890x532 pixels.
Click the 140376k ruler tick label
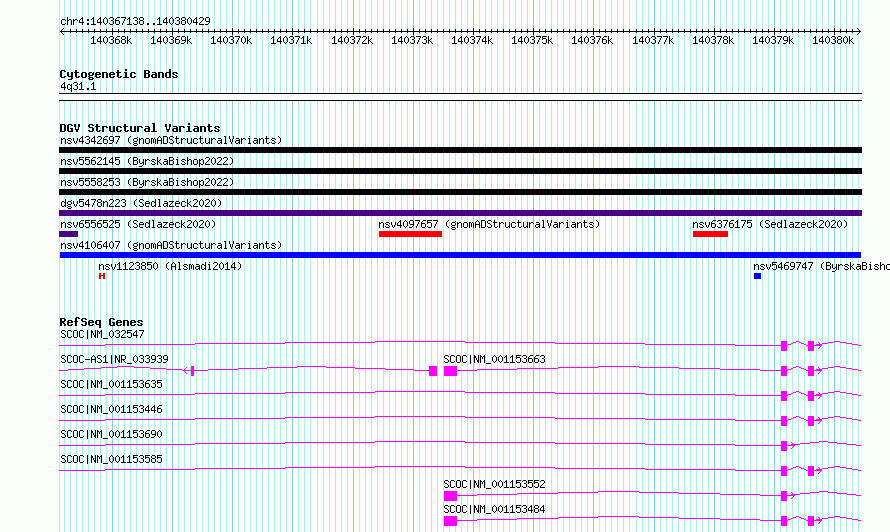(592, 40)
